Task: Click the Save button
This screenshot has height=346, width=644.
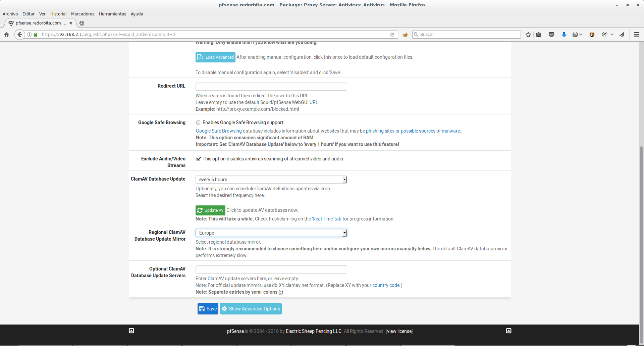Action: click(208, 309)
